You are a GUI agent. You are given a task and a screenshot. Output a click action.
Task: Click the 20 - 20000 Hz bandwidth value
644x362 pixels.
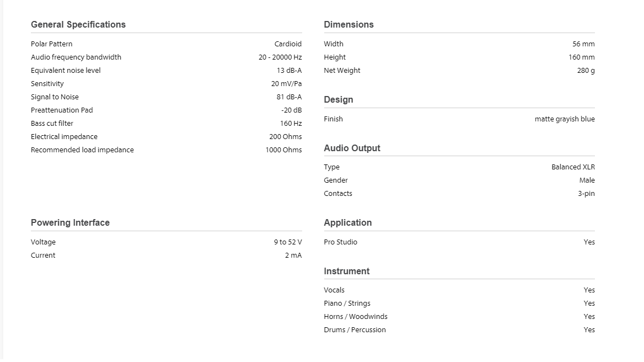[x=280, y=57]
